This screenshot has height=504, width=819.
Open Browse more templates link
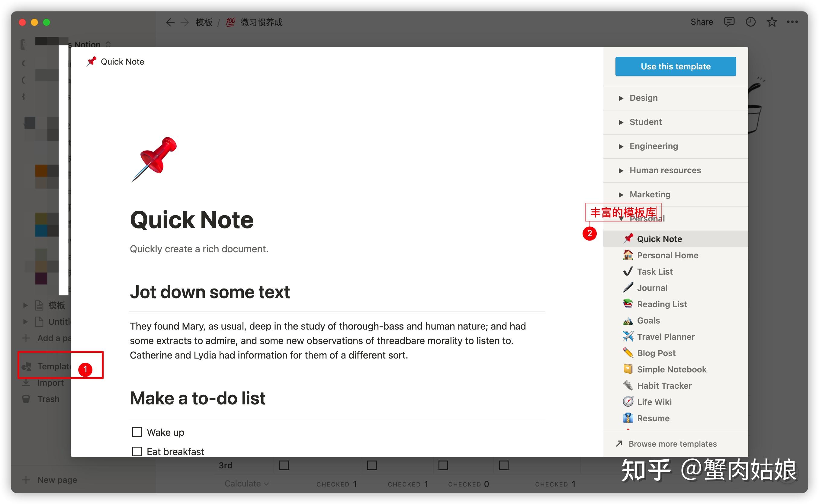coord(672,444)
